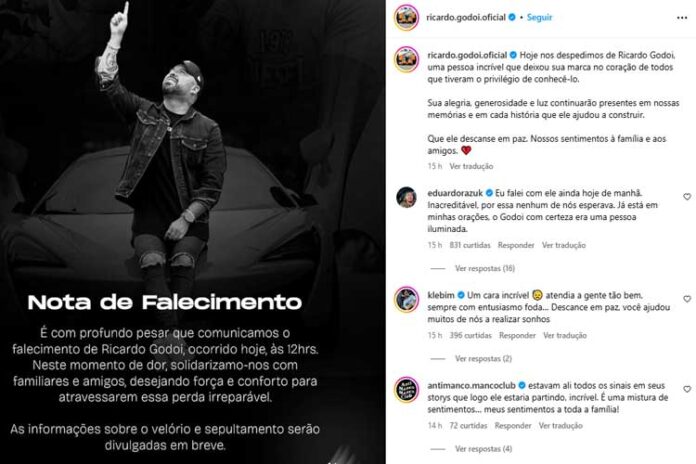Like antimanco.mancoclub's comment heart
The width and height of the screenshot is (696, 464).
(x=687, y=389)
